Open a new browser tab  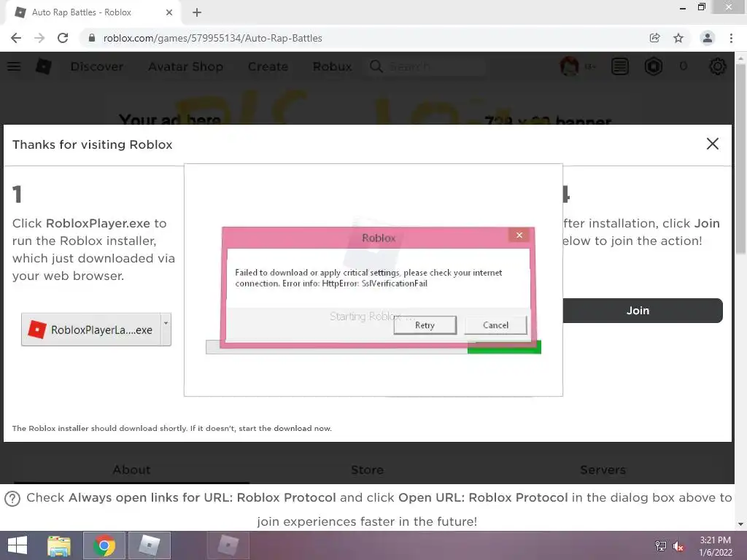tap(197, 12)
